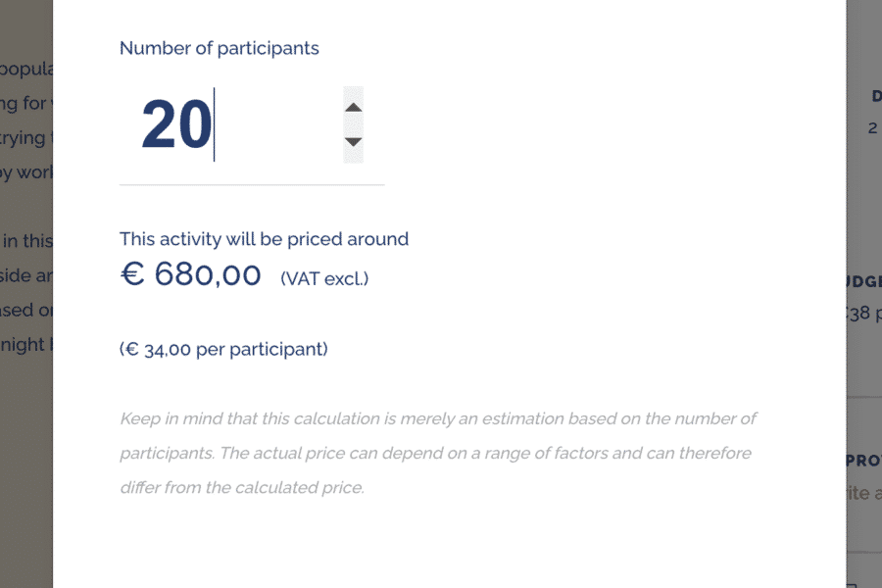Click "differ from the calculated price" line
Viewport: 882px width, 588px height.
241,487
